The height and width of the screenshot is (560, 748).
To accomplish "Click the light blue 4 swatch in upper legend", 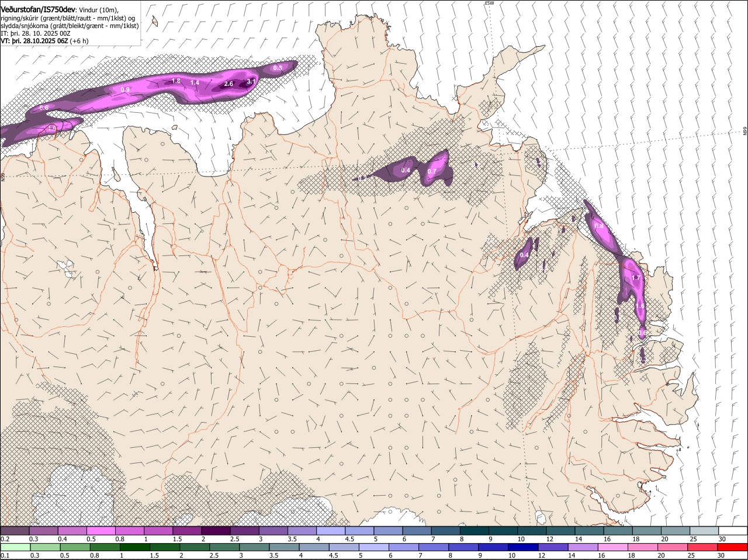I will click(331, 530).
